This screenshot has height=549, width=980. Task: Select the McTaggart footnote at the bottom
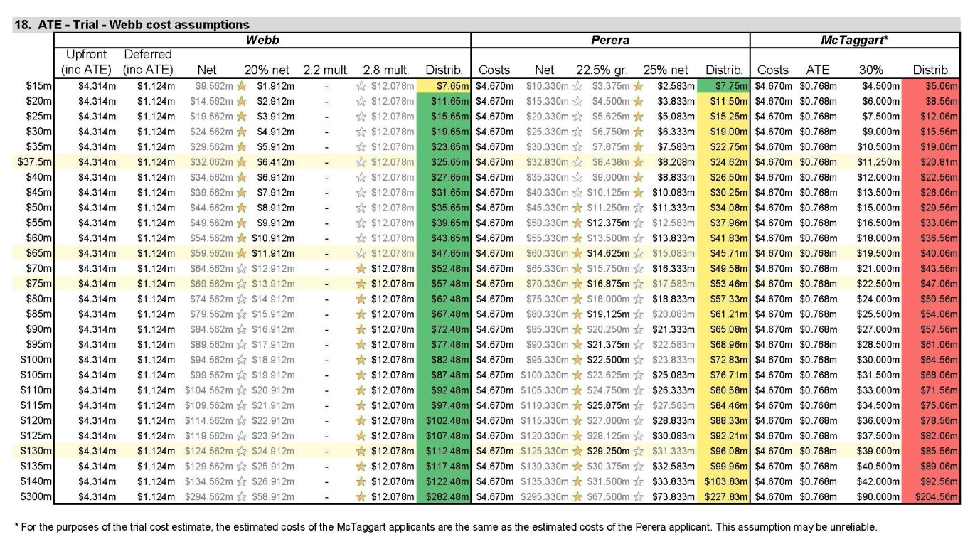(446, 528)
